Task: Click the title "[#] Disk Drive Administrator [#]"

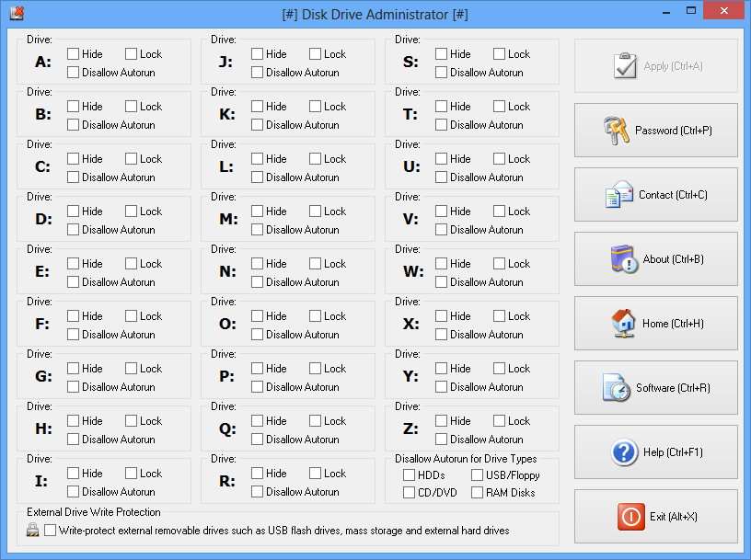Action: [x=375, y=15]
